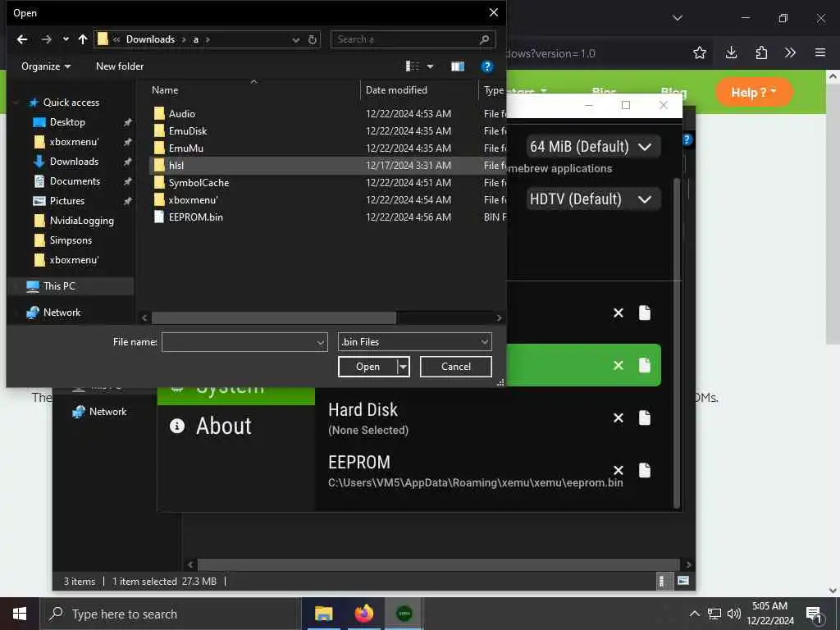
Task: Open file dialog help
Action: tap(486, 66)
